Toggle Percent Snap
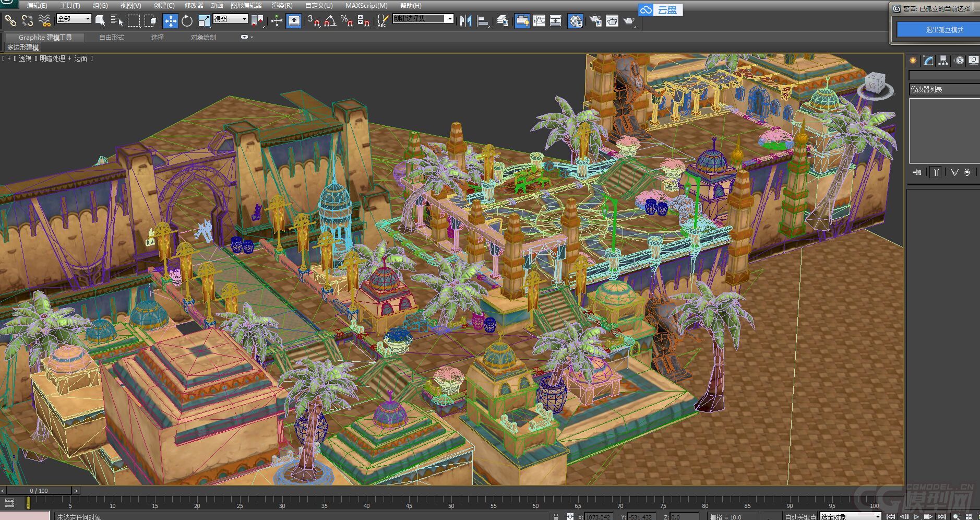Image resolution: width=980 pixels, height=520 pixels. [x=346, y=21]
